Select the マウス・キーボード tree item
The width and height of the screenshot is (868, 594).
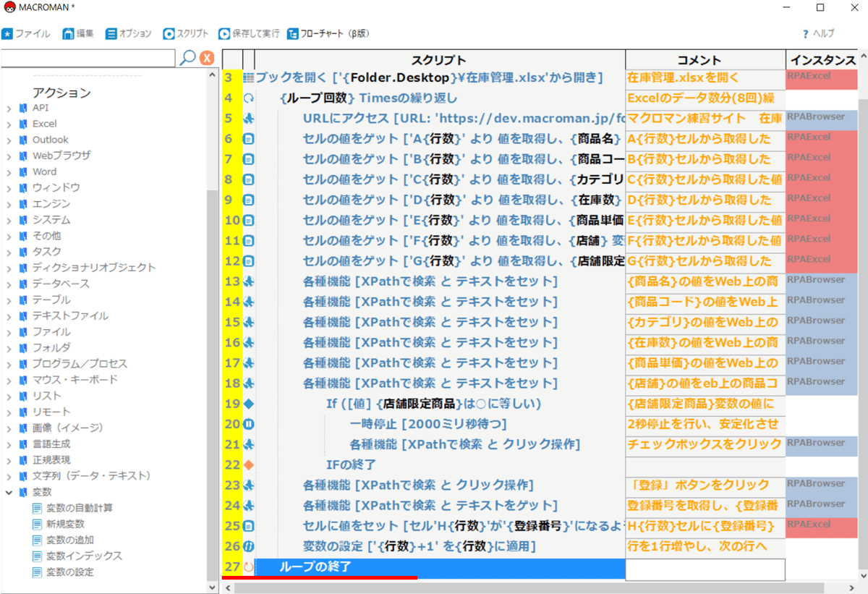click(x=75, y=380)
